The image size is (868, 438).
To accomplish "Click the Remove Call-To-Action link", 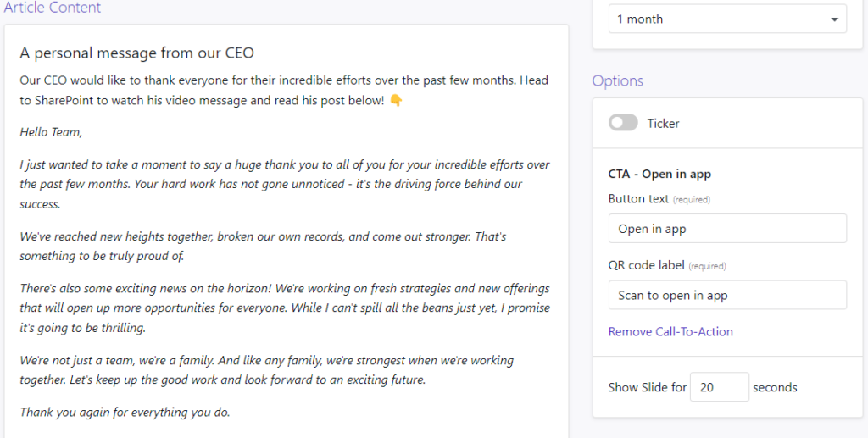I will pyautogui.click(x=670, y=331).
